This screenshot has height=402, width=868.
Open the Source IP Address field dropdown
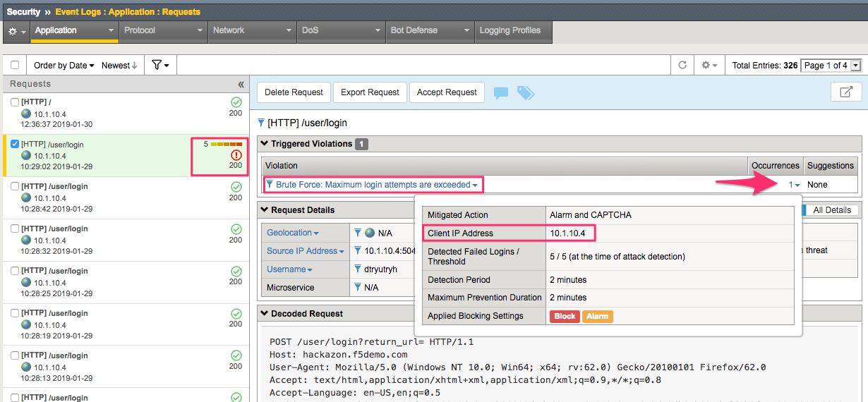click(306, 251)
